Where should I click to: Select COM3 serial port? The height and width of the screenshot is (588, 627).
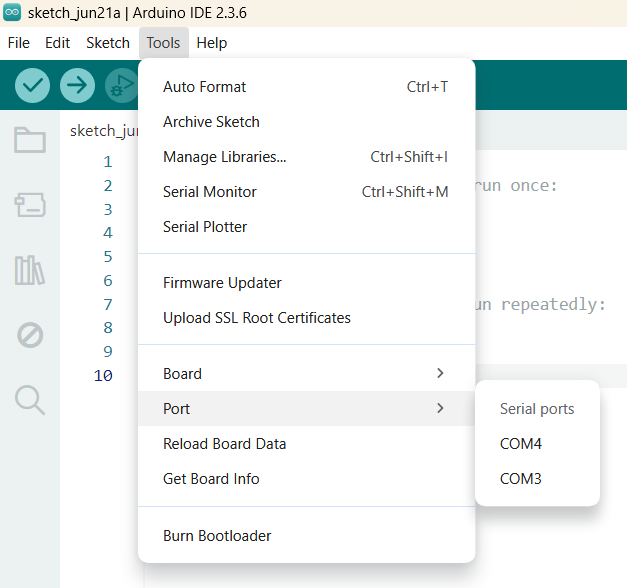point(537,479)
